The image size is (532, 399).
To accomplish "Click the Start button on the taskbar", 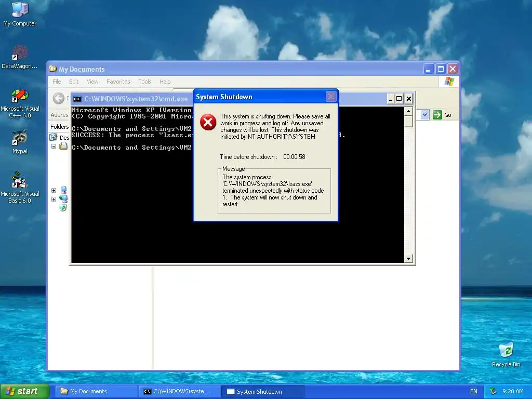I will (24, 392).
